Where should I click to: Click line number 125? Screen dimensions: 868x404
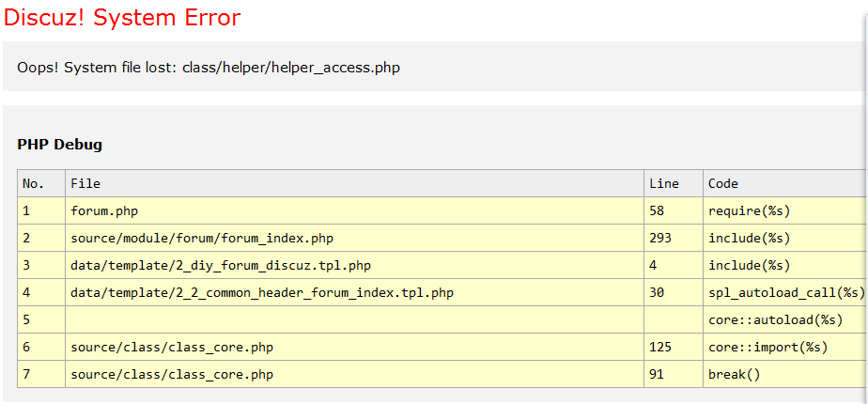674,347
